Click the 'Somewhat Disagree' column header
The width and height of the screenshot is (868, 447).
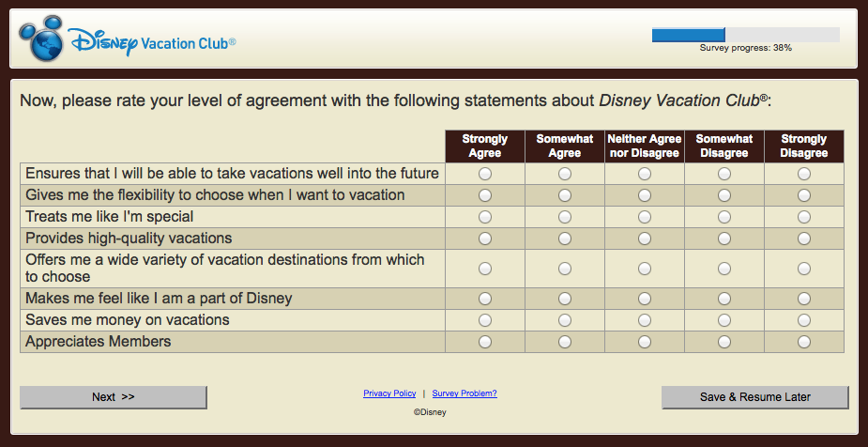click(724, 146)
